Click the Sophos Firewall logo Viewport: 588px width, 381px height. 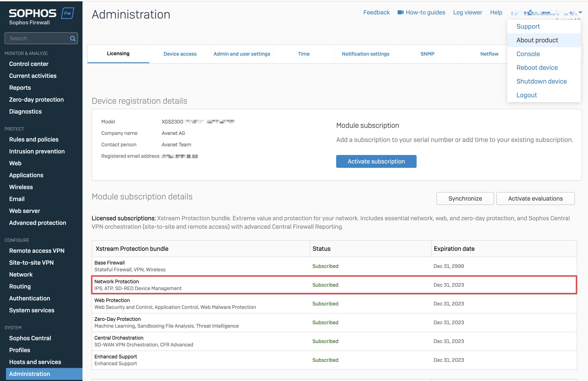pyautogui.click(x=41, y=16)
